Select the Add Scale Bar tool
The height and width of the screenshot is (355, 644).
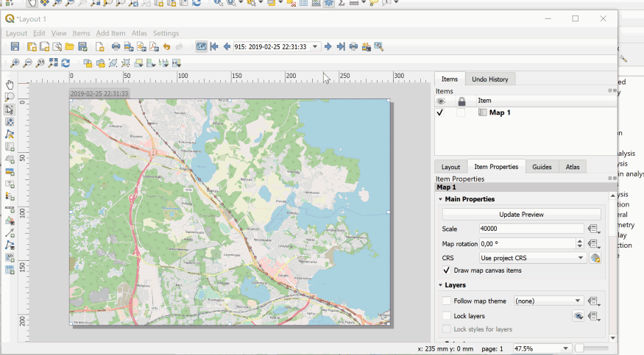coord(10,209)
